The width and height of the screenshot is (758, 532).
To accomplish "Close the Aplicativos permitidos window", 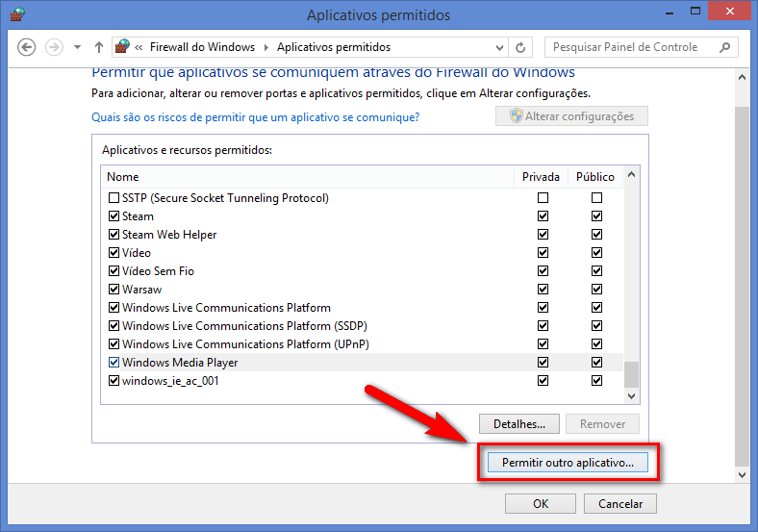I will [x=729, y=12].
